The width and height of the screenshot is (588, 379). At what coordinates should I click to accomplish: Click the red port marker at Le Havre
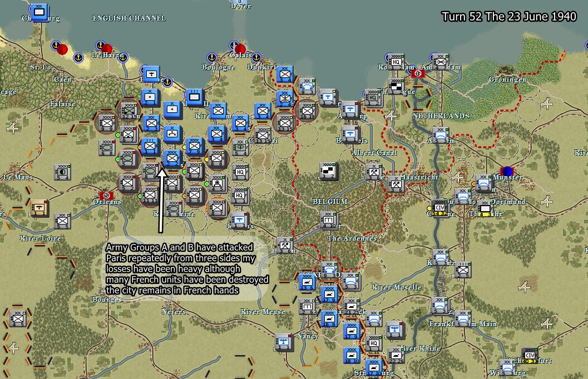tap(106, 49)
